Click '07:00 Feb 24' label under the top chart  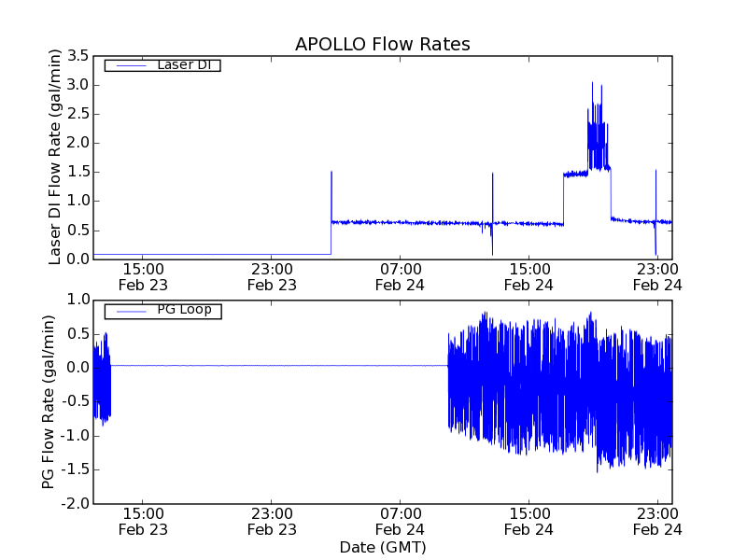click(x=401, y=277)
